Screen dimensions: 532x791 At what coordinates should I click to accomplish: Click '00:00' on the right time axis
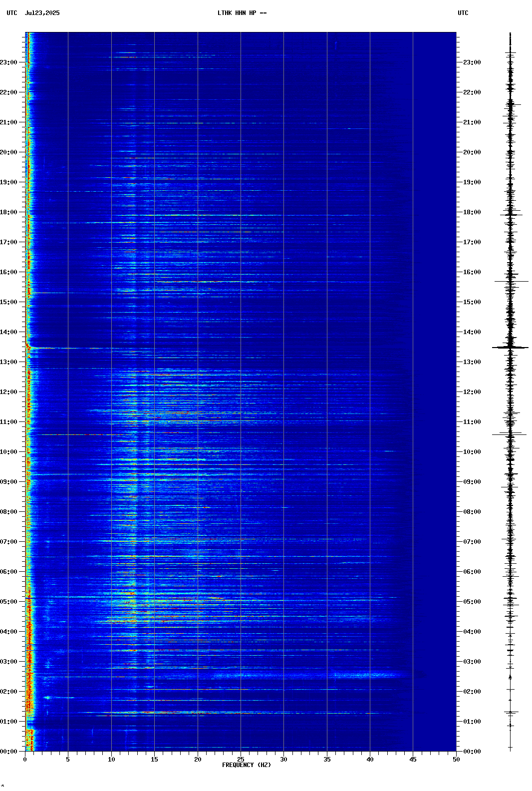pos(472,752)
